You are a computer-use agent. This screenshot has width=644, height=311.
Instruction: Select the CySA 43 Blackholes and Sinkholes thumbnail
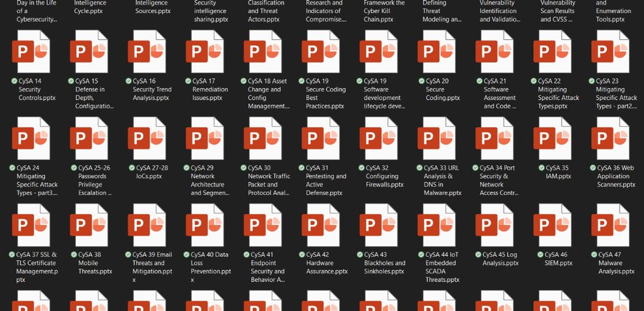tap(378, 225)
